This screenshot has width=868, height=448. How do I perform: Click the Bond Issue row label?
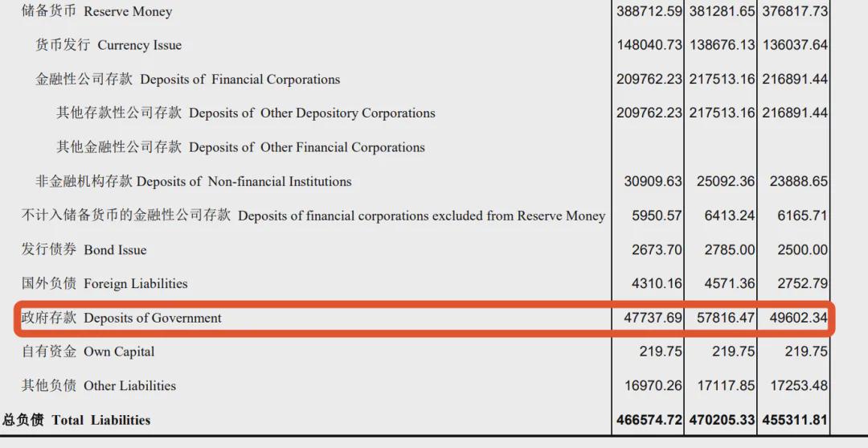click(x=84, y=250)
